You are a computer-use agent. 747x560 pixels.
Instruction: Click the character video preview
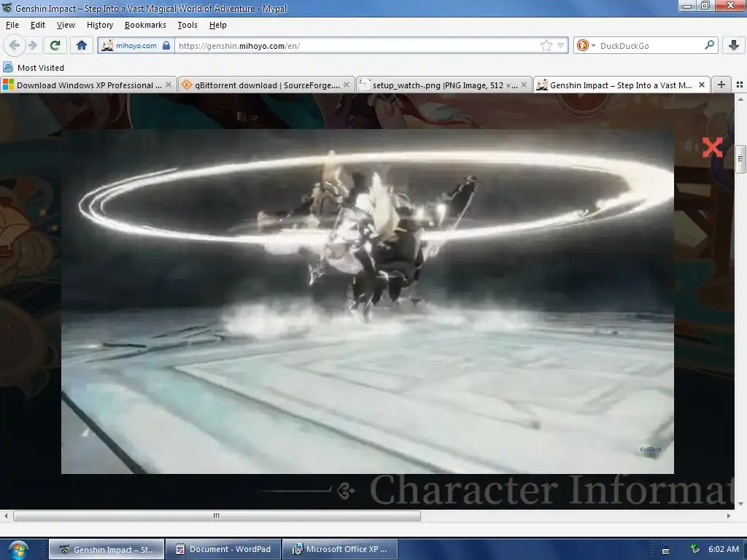[368, 301]
